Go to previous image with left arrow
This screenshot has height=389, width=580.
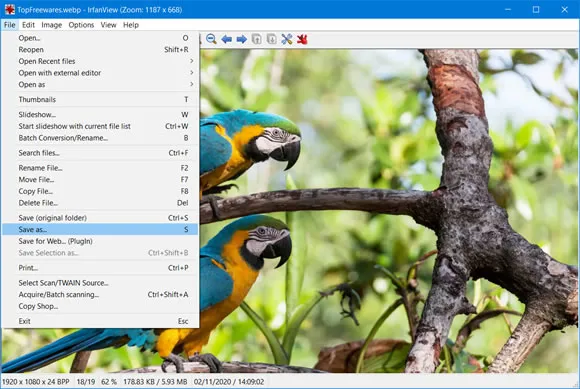point(226,39)
